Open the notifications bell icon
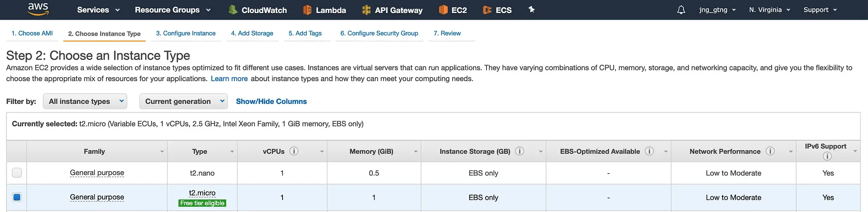 [681, 10]
